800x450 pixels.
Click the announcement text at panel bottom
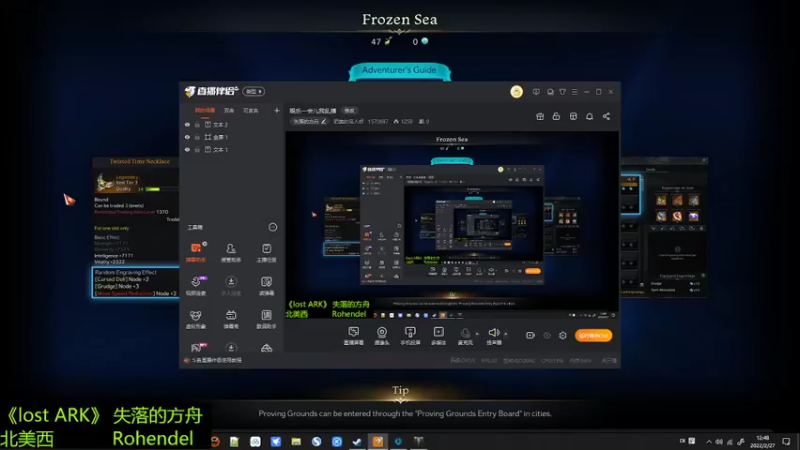click(216, 360)
